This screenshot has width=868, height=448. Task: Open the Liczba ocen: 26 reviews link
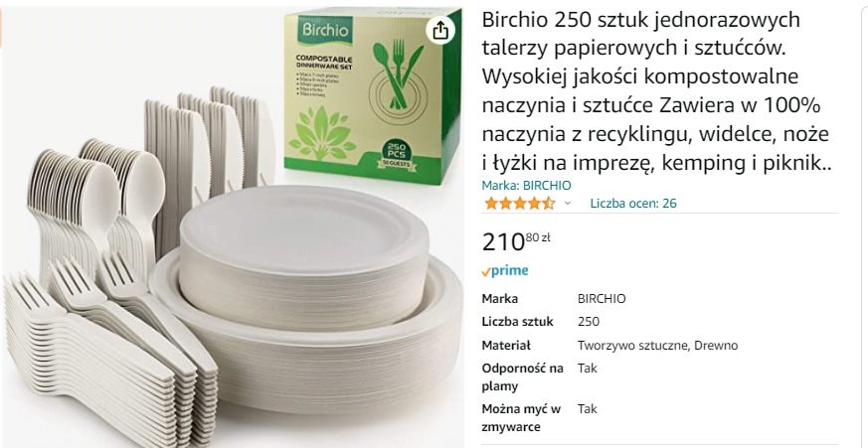[x=633, y=204]
